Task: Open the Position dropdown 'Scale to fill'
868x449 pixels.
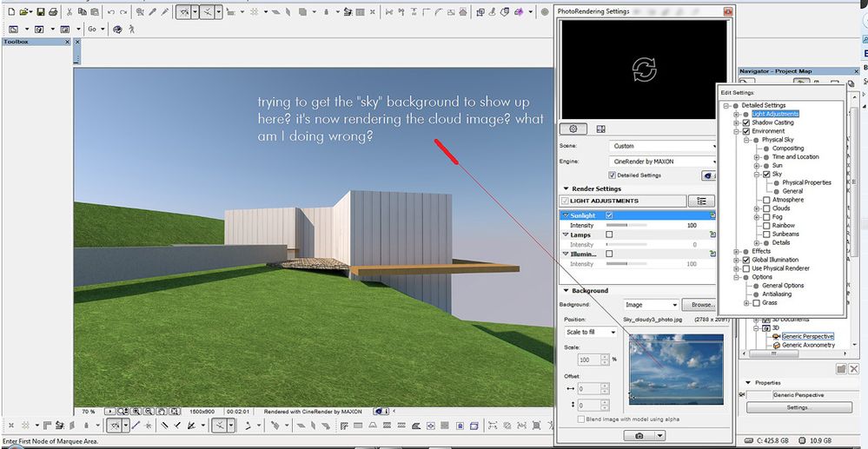Action: [589, 332]
